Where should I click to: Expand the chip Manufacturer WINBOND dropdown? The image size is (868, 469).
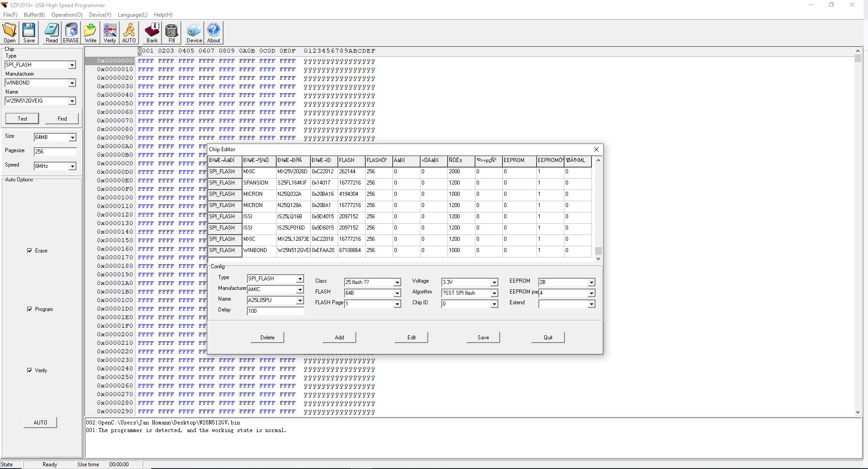tap(72, 83)
